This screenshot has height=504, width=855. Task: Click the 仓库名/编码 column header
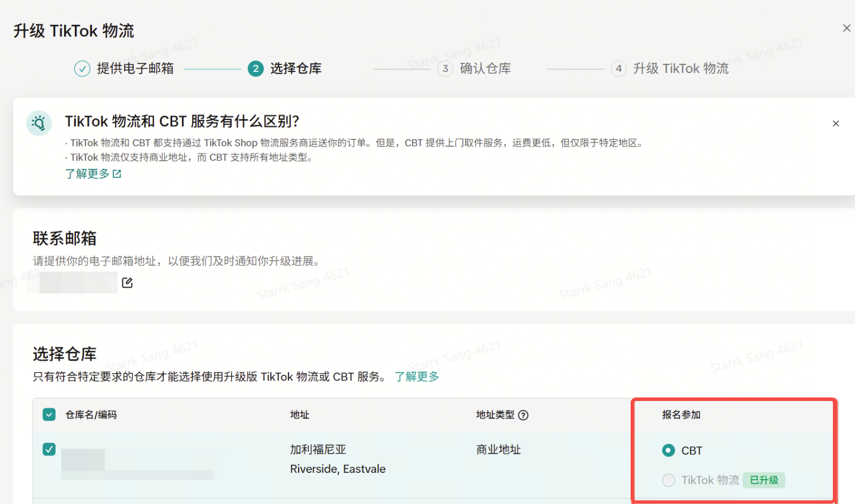91,415
